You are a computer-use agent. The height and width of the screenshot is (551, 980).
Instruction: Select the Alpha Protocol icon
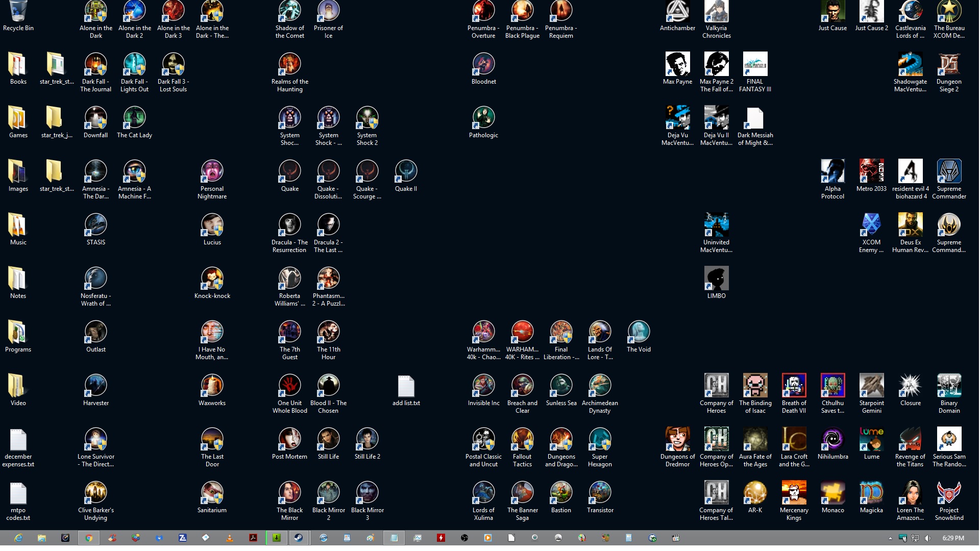[832, 179]
